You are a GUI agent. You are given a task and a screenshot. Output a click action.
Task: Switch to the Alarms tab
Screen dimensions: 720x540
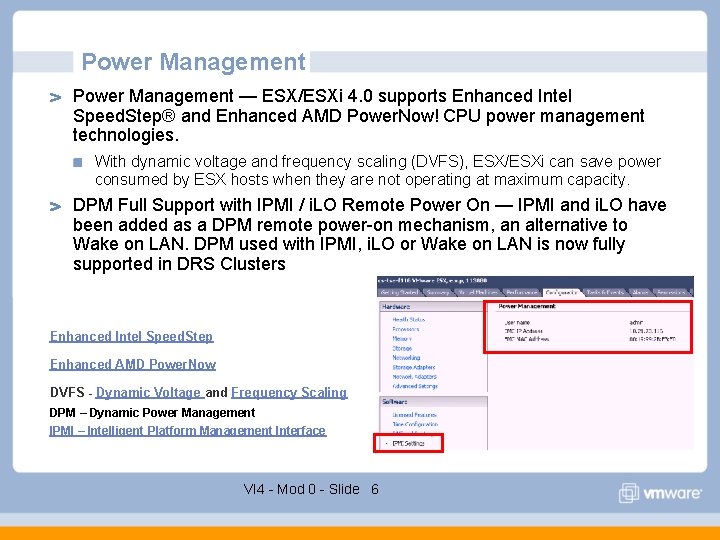[x=640, y=292]
